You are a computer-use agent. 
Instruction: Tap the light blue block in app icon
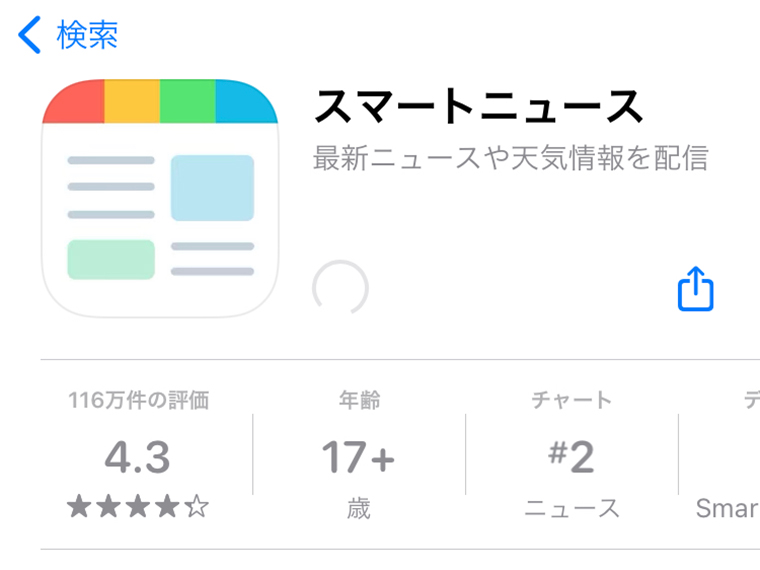(x=212, y=188)
